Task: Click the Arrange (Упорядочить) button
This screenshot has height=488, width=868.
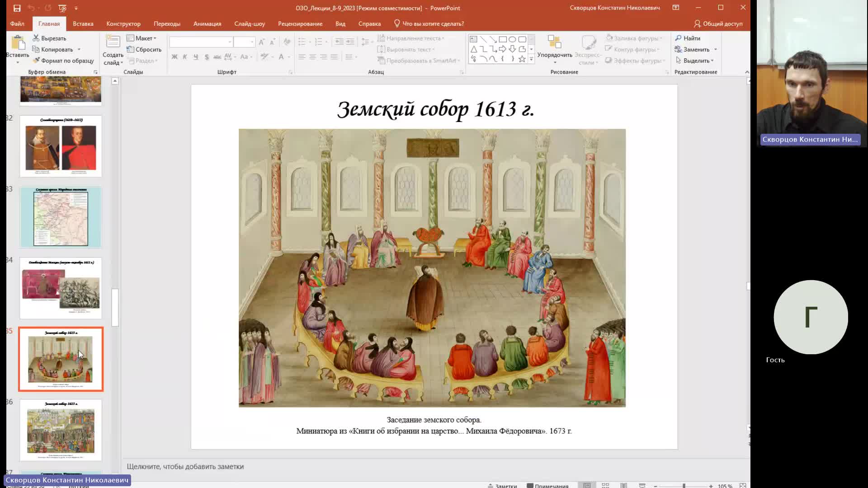Action: (x=555, y=49)
